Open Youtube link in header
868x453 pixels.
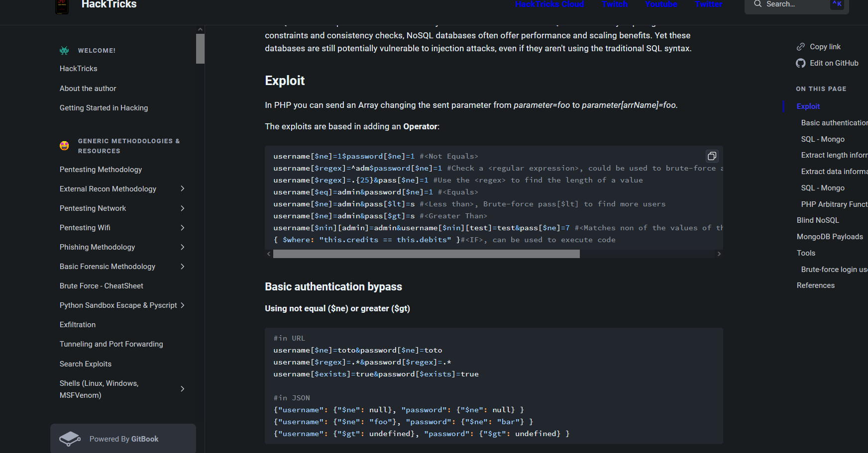pos(661,4)
